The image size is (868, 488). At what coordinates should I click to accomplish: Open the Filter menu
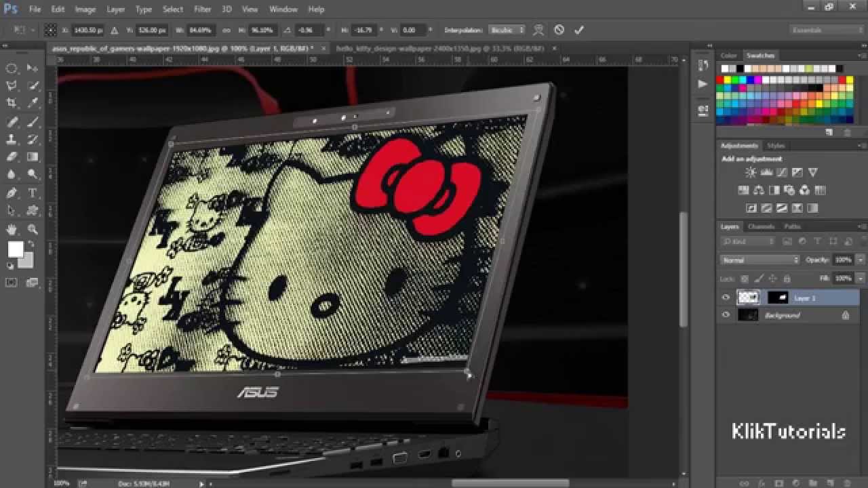(x=203, y=9)
